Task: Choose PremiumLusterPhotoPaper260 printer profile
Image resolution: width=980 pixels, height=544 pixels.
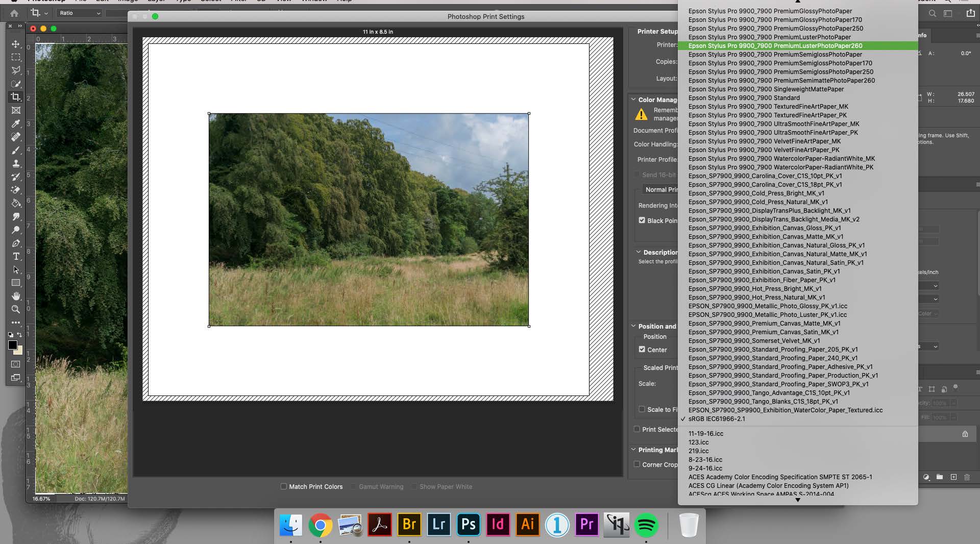Action: click(x=797, y=46)
